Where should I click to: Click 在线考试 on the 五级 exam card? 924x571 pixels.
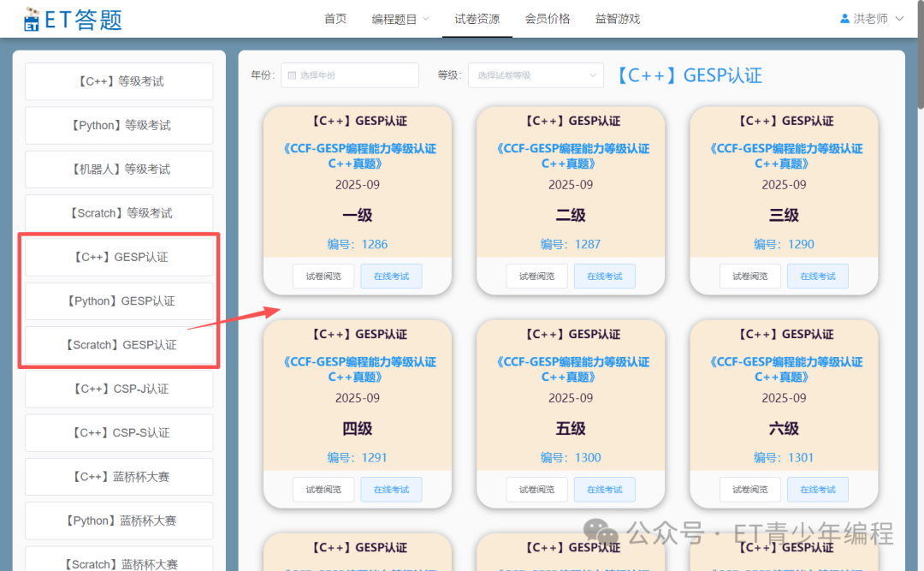(x=604, y=489)
